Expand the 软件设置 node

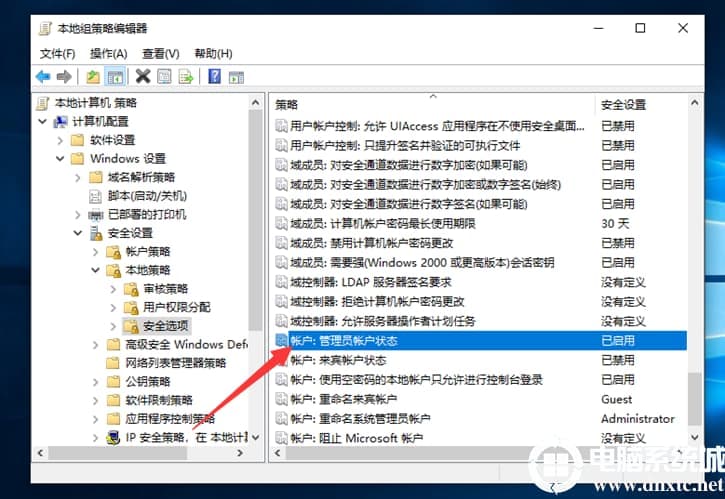pos(60,140)
